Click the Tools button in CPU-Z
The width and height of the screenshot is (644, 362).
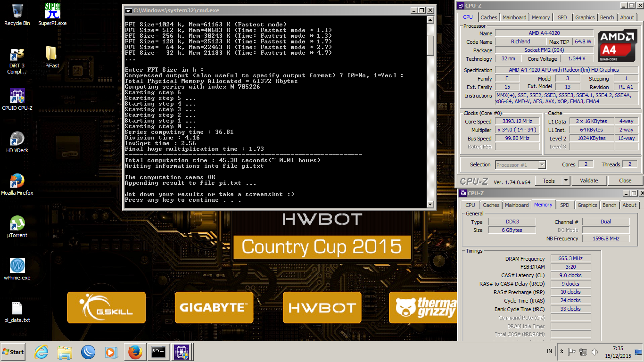(549, 181)
